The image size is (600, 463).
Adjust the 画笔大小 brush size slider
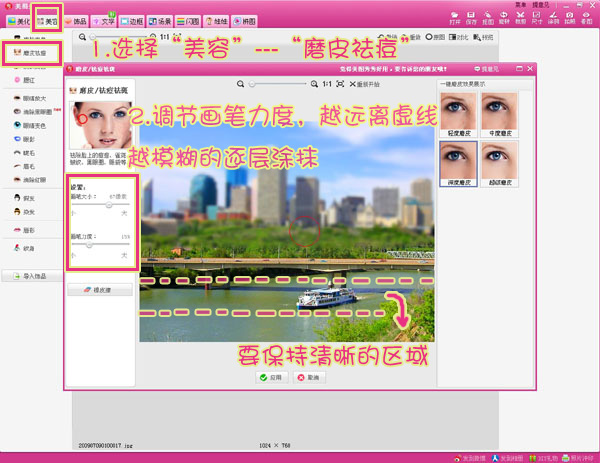coord(109,205)
